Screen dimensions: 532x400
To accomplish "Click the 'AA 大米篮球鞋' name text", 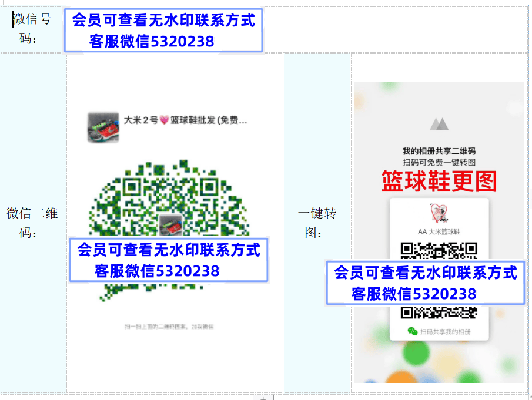I will point(439,232).
